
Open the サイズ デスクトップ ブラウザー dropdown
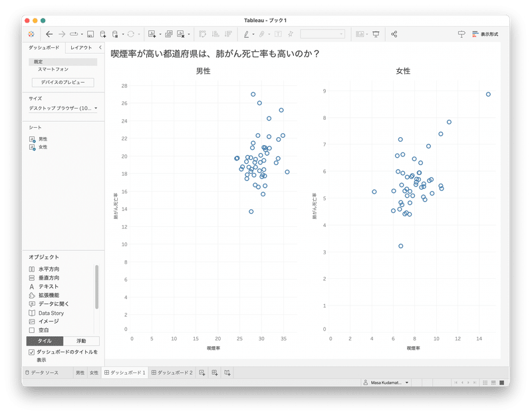[x=63, y=108]
